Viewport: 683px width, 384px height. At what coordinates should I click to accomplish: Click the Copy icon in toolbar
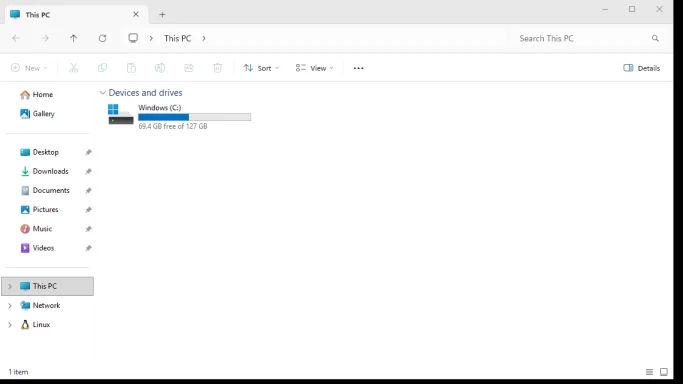(102, 68)
